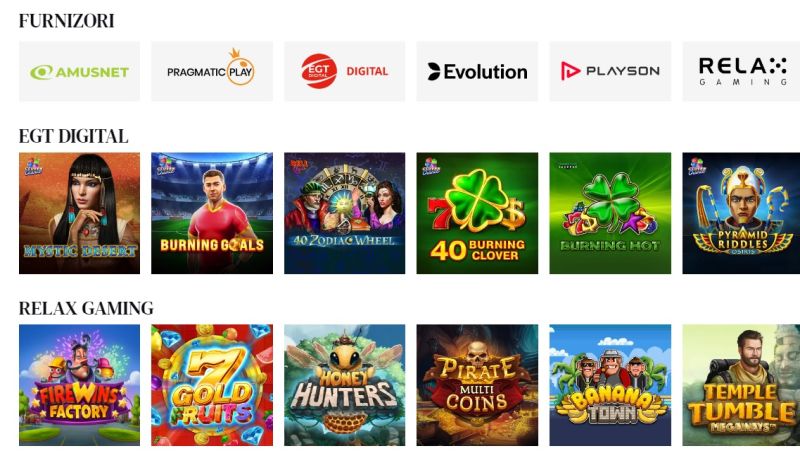Click the Relax Gaming section heading

(86, 308)
